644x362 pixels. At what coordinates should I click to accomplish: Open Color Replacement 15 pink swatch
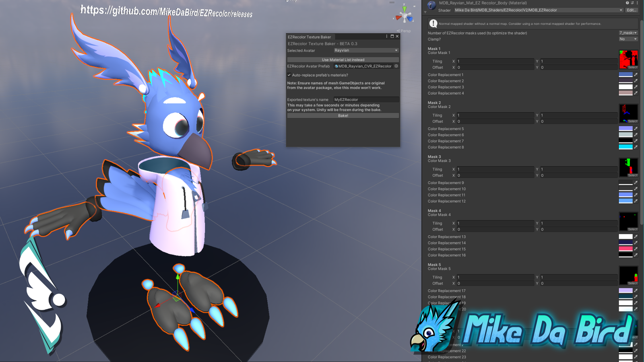[x=625, y=249]
